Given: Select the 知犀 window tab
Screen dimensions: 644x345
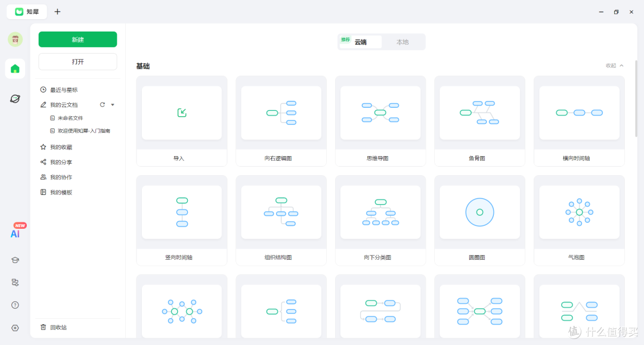Looking at the screenshot, I should point(27,11).
